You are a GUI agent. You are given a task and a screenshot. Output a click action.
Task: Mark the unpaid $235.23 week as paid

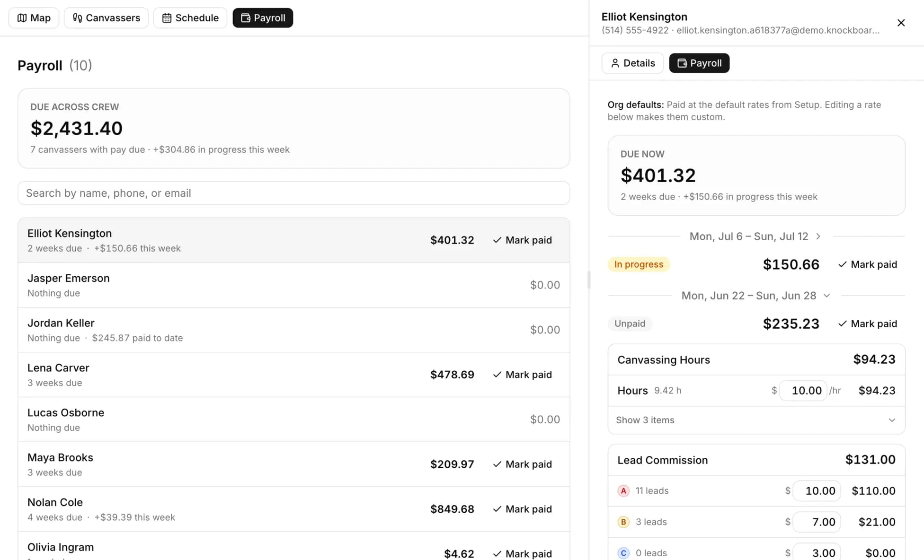pyautogui.click(x=867, y=324)
